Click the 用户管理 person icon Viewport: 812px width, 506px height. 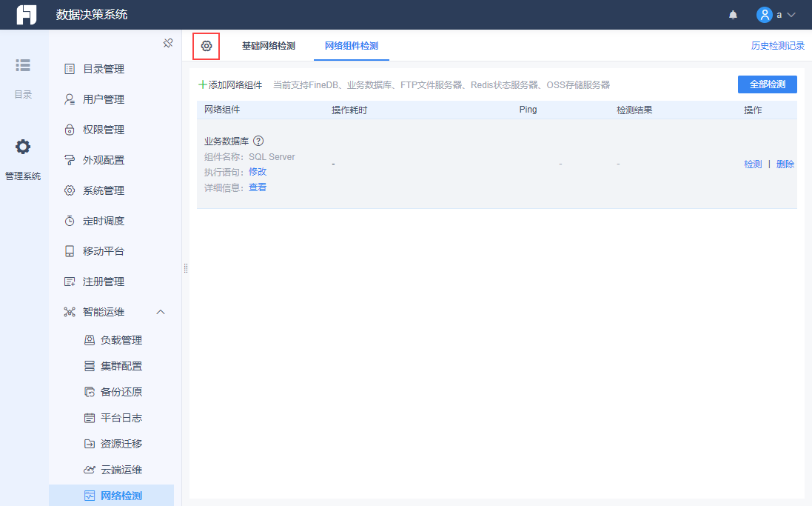click(x=70, y=99)
